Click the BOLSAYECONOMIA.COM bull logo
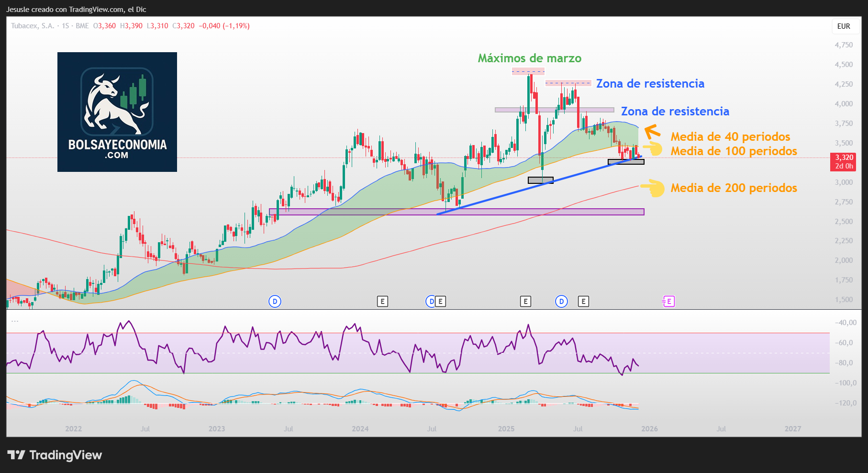This screenshot has width=868, height=473. click(117, 112)
